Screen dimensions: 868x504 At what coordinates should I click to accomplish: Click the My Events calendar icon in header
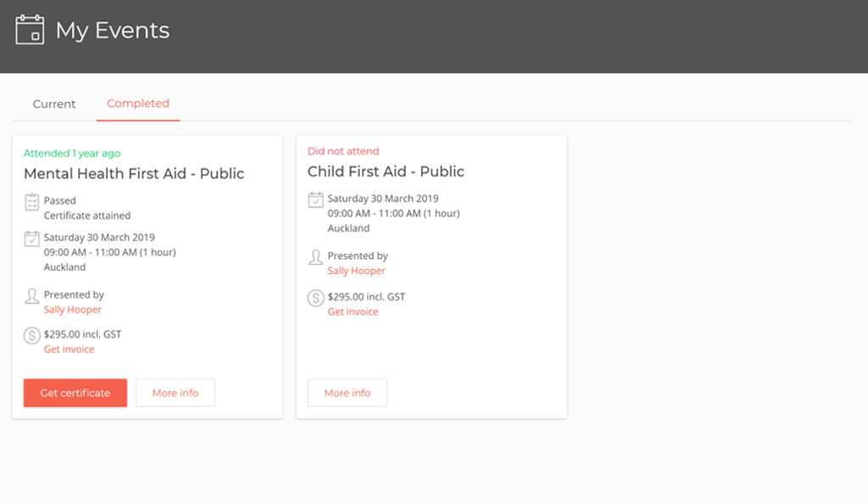pos(30,30)
